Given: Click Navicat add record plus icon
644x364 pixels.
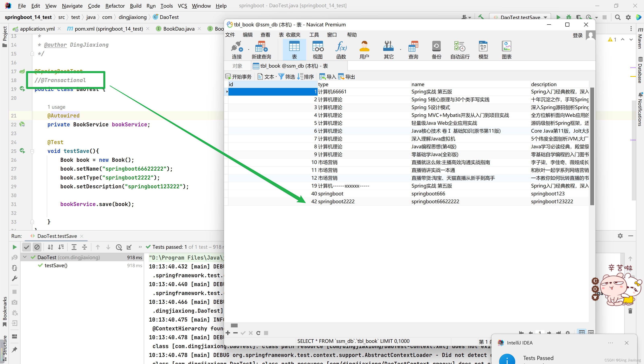Looking at the screenshot, I should coord(228,333).
